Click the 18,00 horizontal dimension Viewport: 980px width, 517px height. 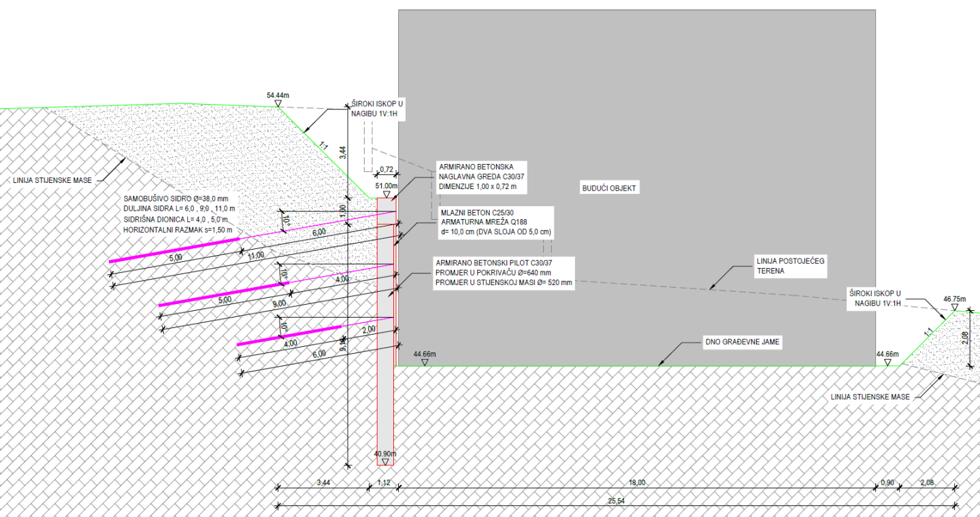point(637,482)
